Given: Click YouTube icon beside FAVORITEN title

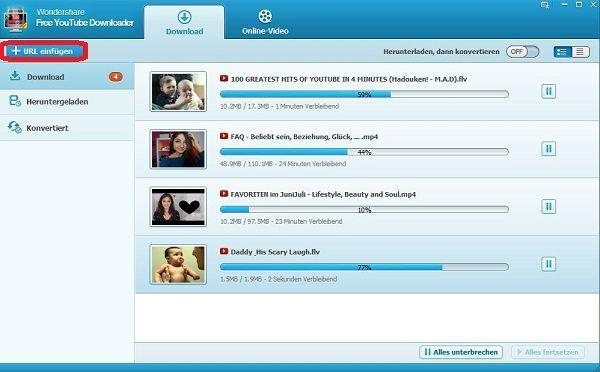Looking at the screenshot, I should (224, 194).
